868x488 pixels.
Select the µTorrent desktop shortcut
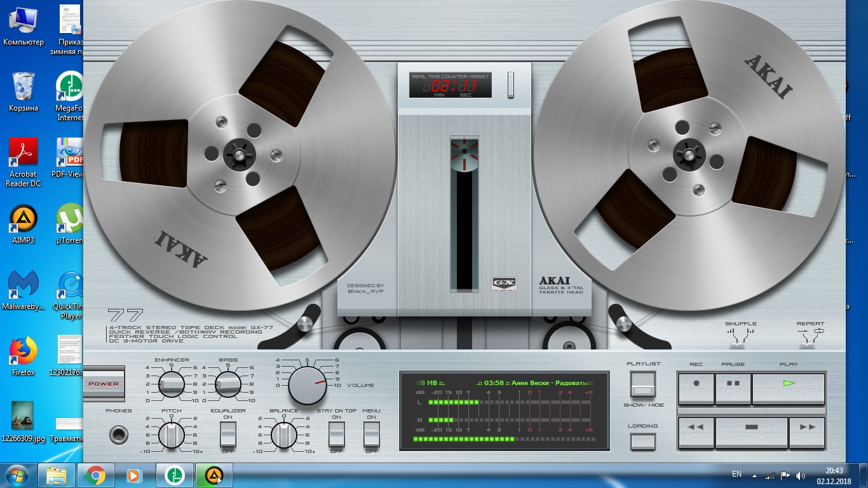click(x=70, y=224)
